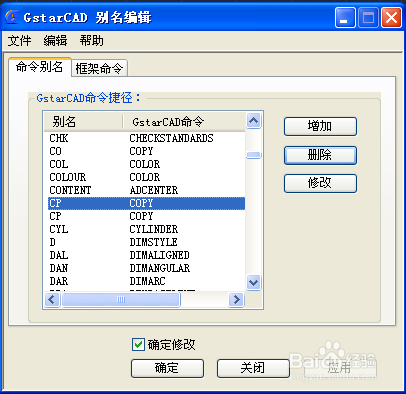The image size is (406, 394).
Task: Click the vertical scrollbar thumb
Action: 254,155
